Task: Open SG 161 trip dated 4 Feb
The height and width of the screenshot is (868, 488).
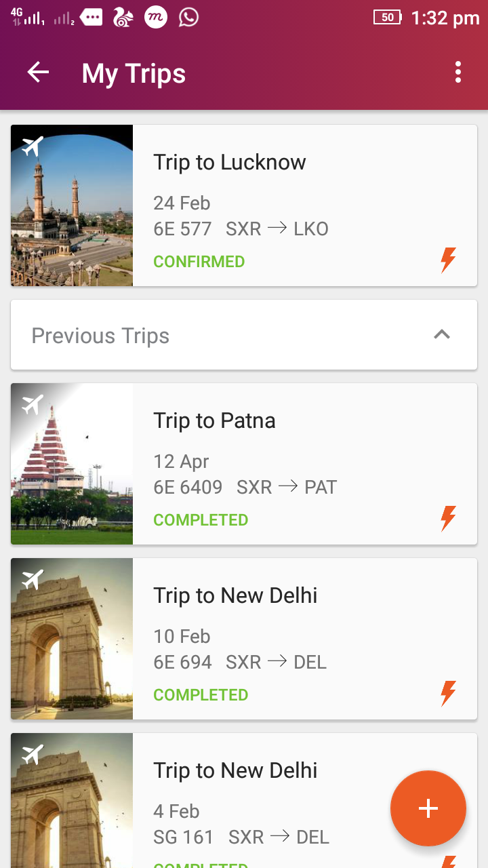Action: [241, 837]
